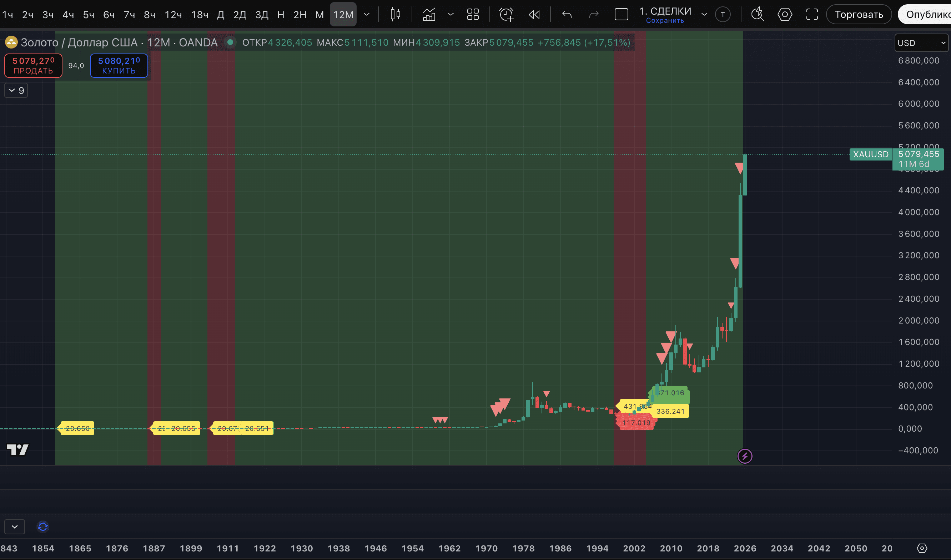
Task: Select the 12M timeframe
Action: coord(343,15)
